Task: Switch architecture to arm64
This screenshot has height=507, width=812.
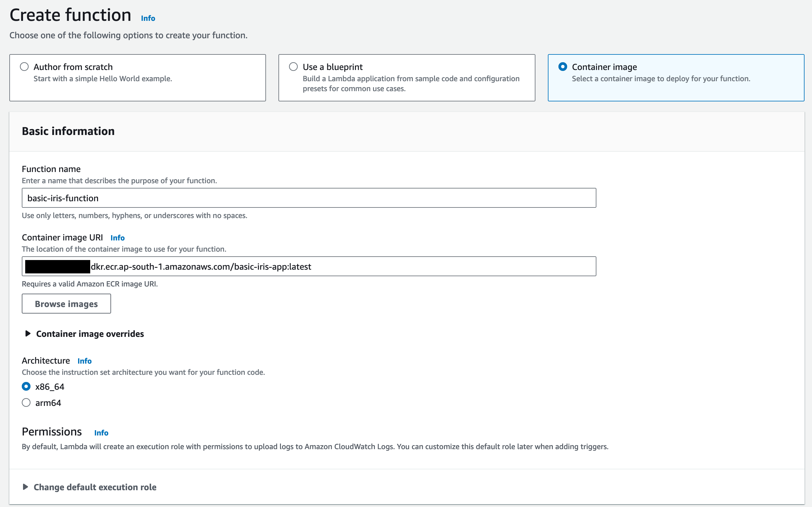Action: [x=26, y=402]
